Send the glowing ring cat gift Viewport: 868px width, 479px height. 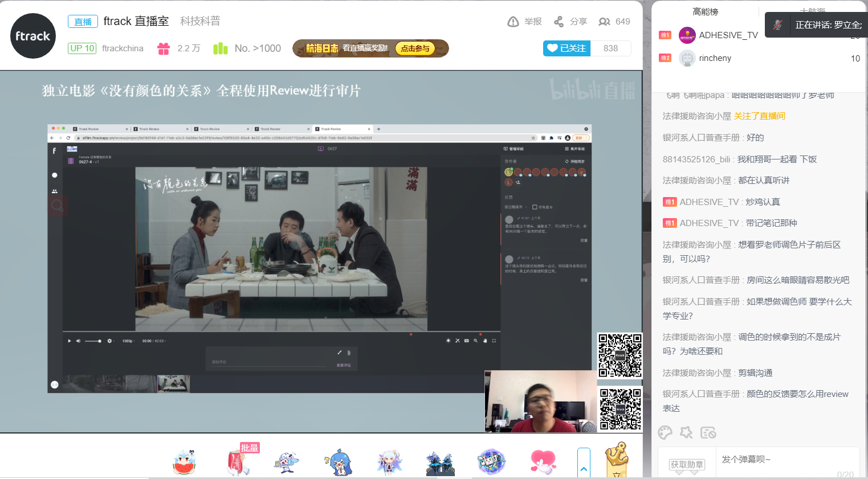[x=491, y=462]
